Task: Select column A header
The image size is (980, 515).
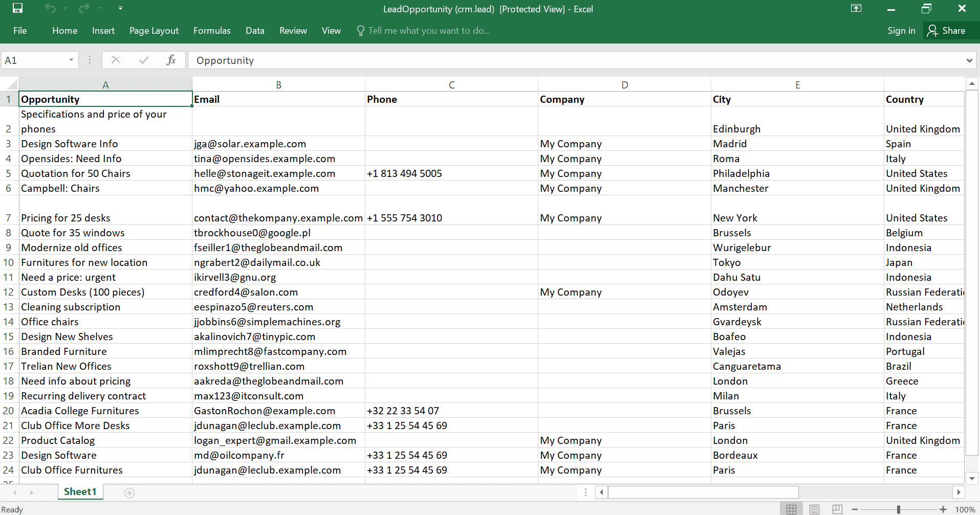Action: click(x=105, y=84)
